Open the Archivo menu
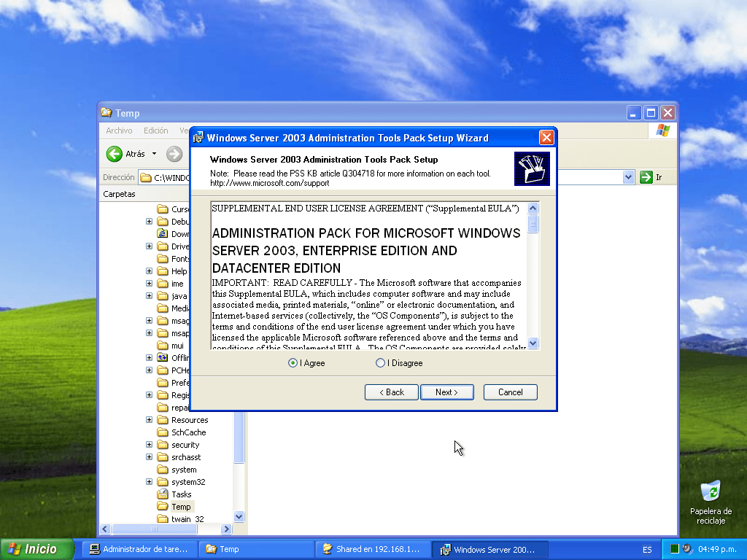The image size is (747, 560). point(119,131)
